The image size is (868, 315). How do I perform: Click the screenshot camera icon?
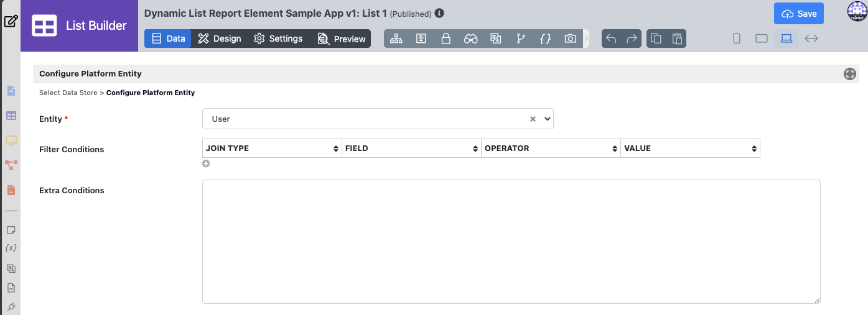point(570,39)
